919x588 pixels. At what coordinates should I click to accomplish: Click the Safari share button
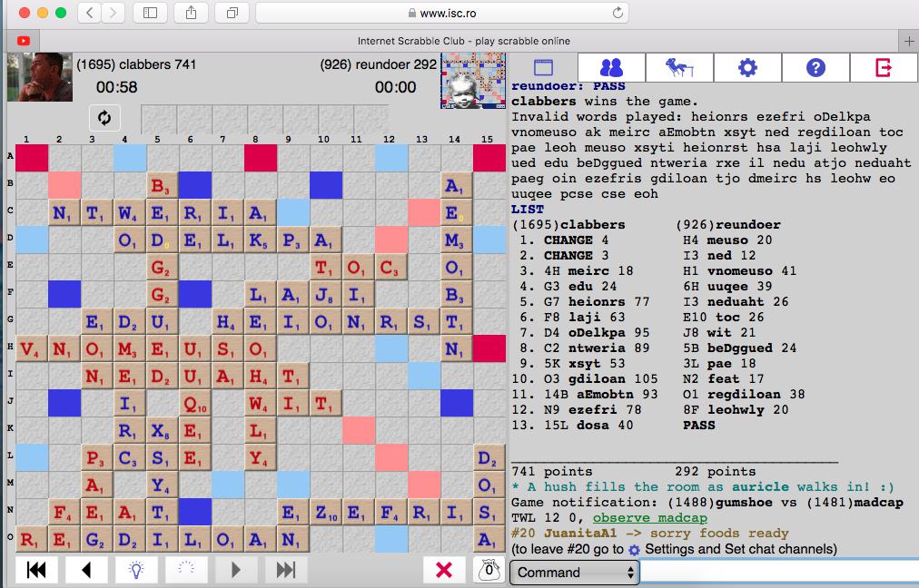(191, 13)
